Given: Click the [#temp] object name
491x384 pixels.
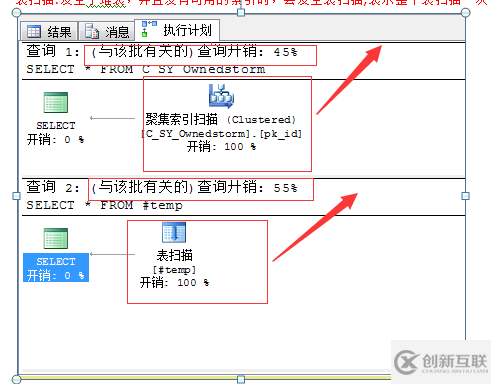Looking at the screenshot, I should click(174, 269).
